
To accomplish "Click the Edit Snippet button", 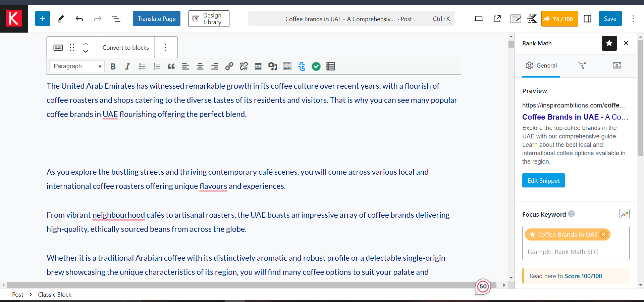I will [543, 180].
